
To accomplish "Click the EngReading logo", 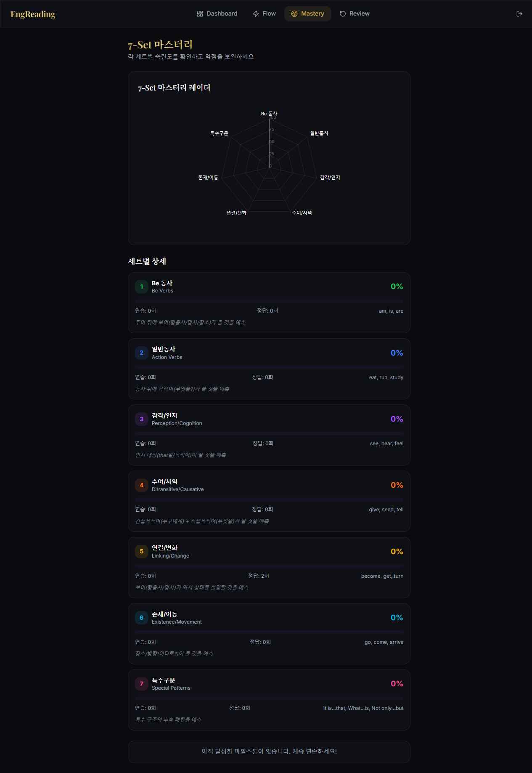I will (32, 13).
